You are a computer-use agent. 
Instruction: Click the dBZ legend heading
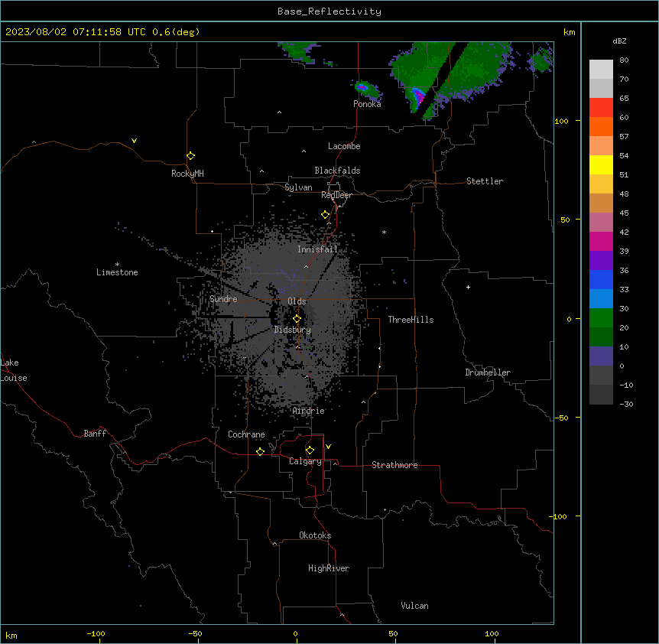click(619, 41)
